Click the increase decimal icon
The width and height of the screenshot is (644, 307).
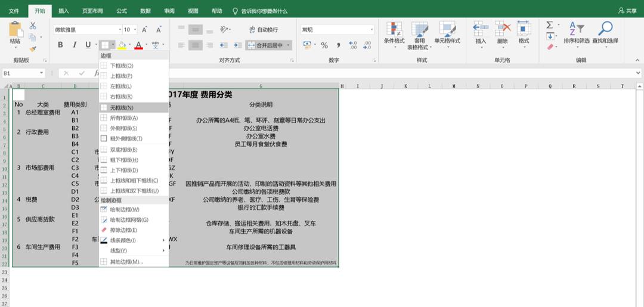(x=352, y=45)
